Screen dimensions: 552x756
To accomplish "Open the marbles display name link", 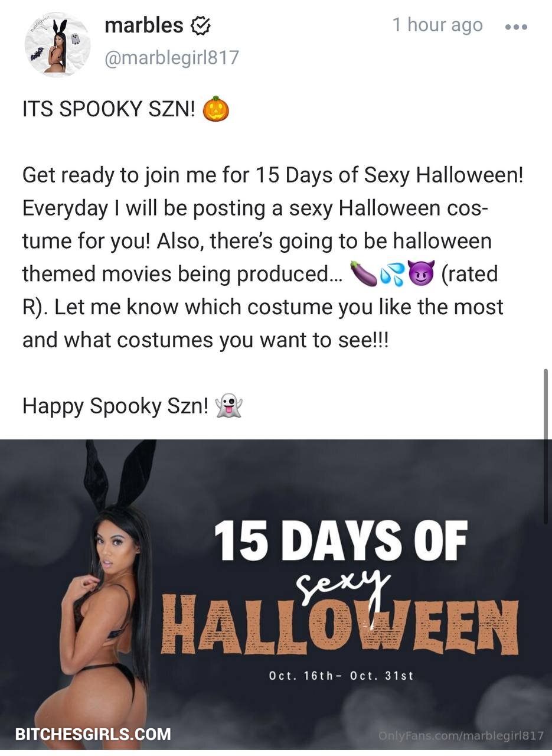I will pos(143,25).
